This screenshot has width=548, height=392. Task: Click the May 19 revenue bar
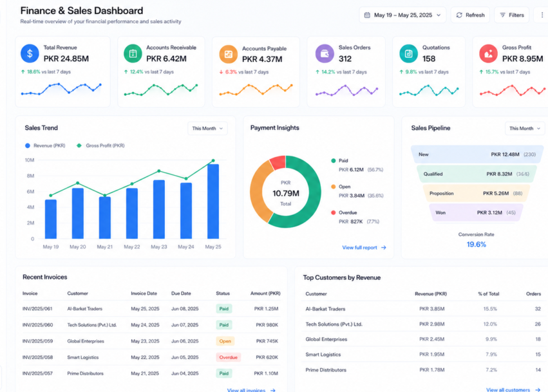(51, 219)
